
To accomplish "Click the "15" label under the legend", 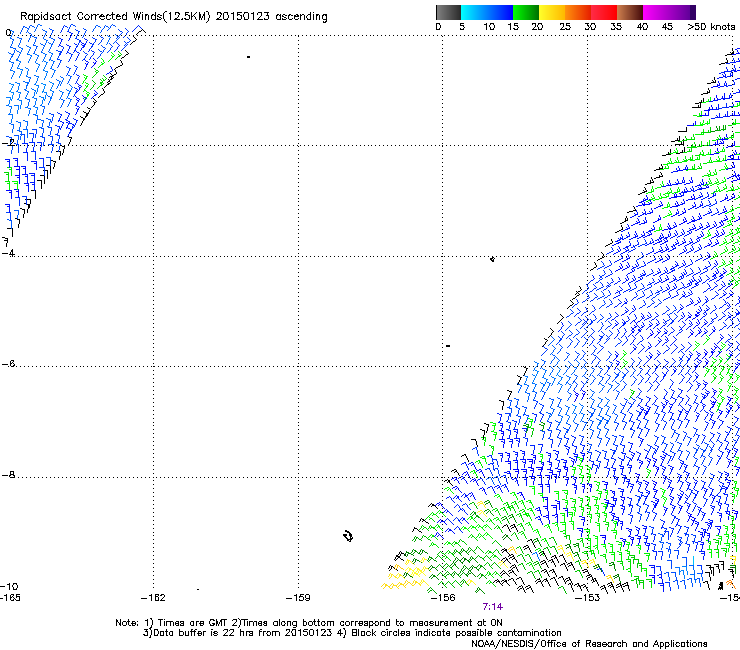I will [x=513, y=27].
